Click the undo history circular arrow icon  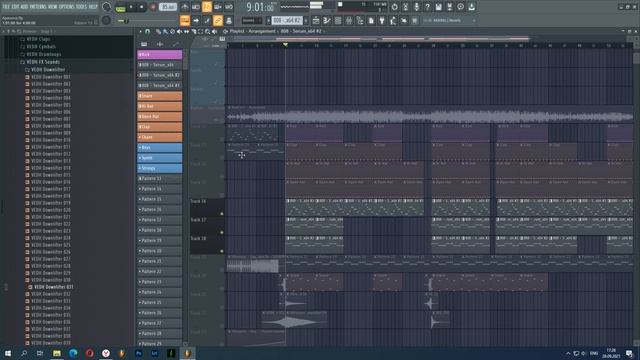pyautogui.click(x=394, y=7)
